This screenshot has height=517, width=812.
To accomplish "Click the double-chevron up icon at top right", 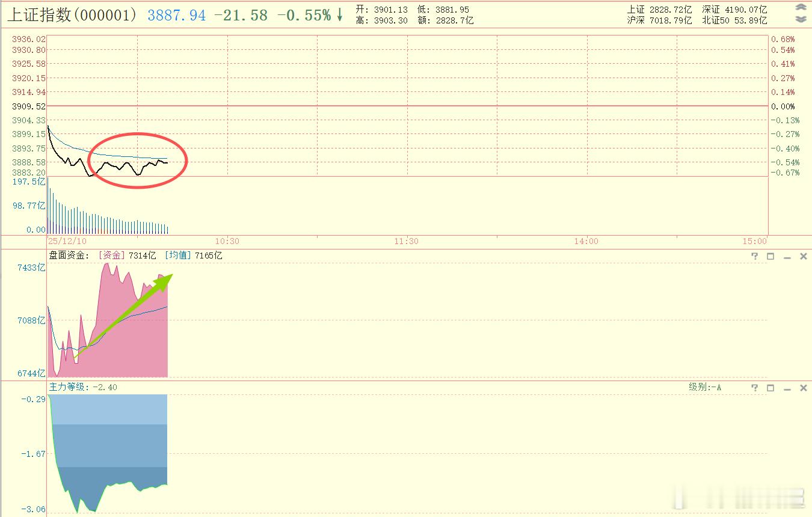I will (x=801, y=8).
